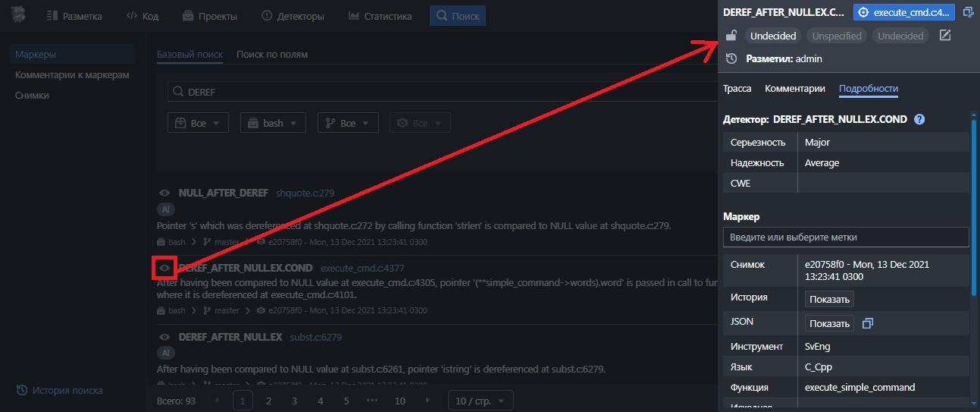Click the edit pencil icon next to Undecided
This screenshot has height=412, width=980.
[x=944, y=36]
